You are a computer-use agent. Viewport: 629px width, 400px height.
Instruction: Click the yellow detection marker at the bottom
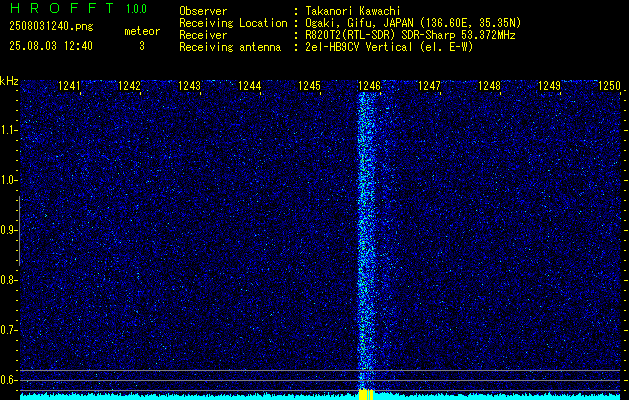366,394
